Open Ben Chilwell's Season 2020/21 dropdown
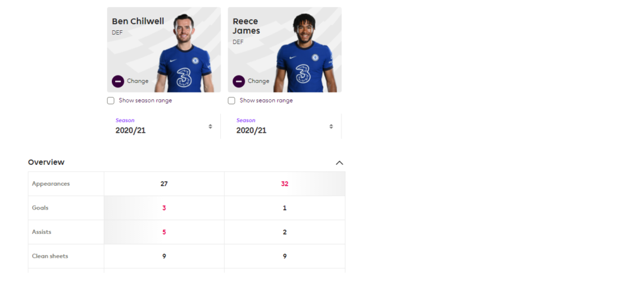 pyautogui.click(x=164, y=126)
